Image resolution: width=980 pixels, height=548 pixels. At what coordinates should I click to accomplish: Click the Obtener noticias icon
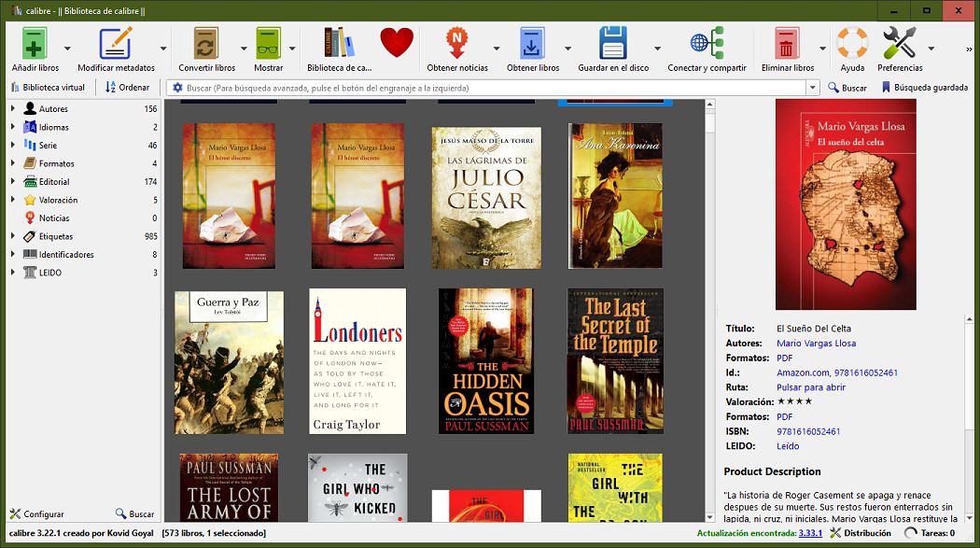[x=457, y=43]
